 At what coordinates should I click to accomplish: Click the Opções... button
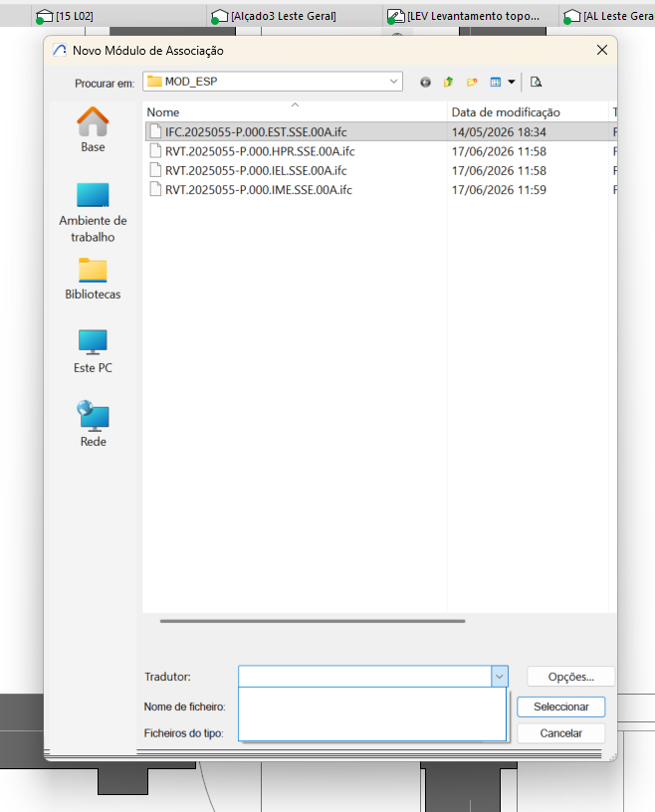pos(570,677)
